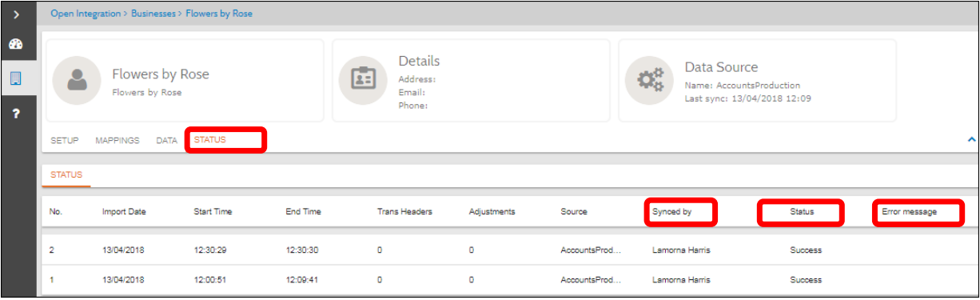Screen dimensions: 980x300
Task: Select row number 2 cell
Action: pyautogui.click(x=52, y=250)
